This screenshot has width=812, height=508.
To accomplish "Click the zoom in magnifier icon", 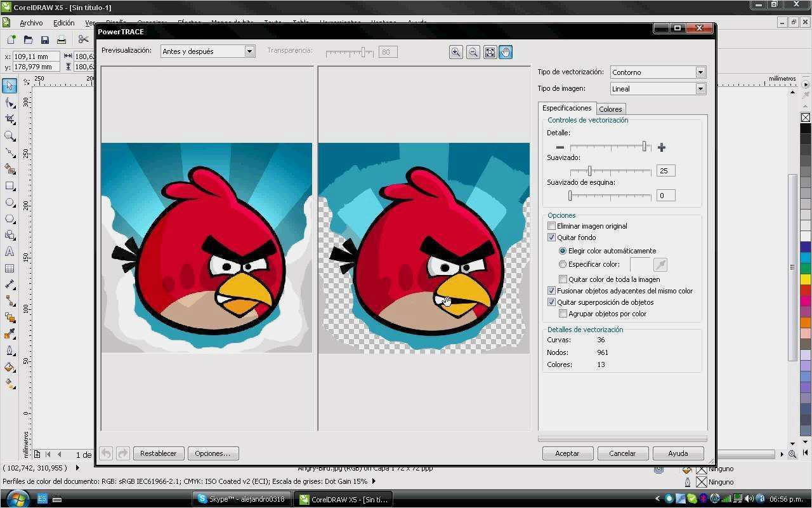I will tap(455, 52).
